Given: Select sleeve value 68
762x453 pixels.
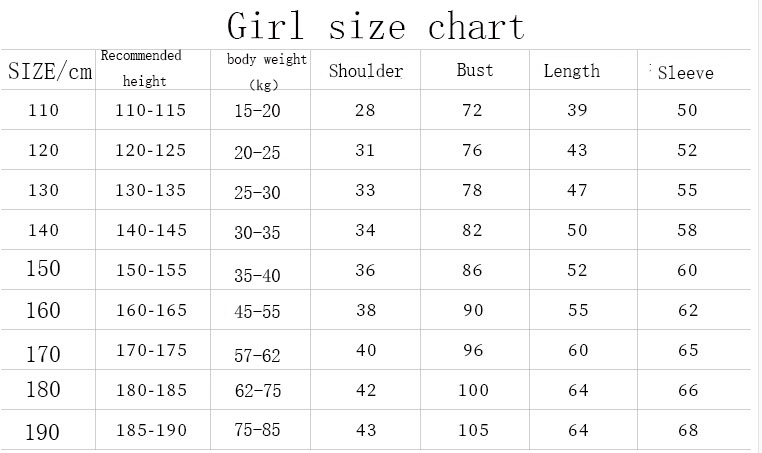Looking at the screenshot, I should coord(688,430).
